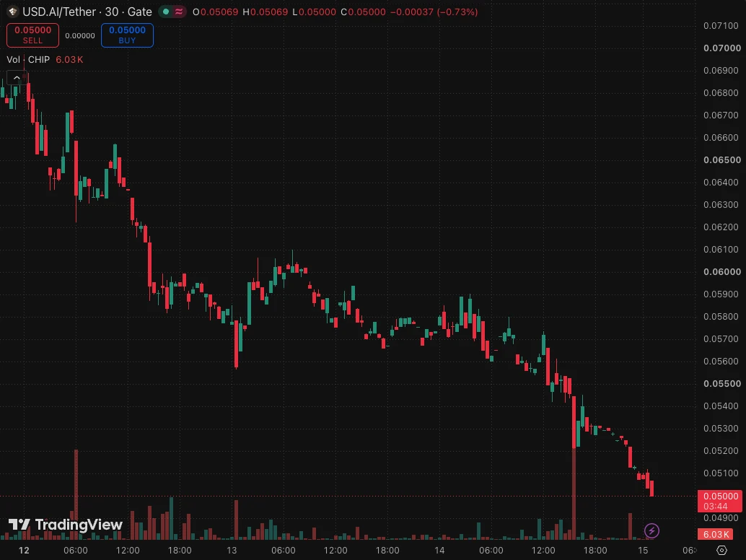Screen dimensions: 746x560
Task: Click the 0.05500 price axis label
Action: click(721, 383)
